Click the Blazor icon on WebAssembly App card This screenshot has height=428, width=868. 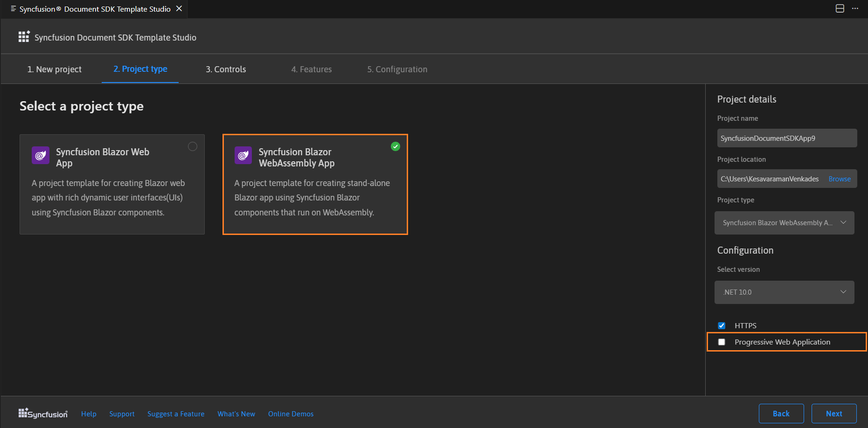[x=243, y=155]
